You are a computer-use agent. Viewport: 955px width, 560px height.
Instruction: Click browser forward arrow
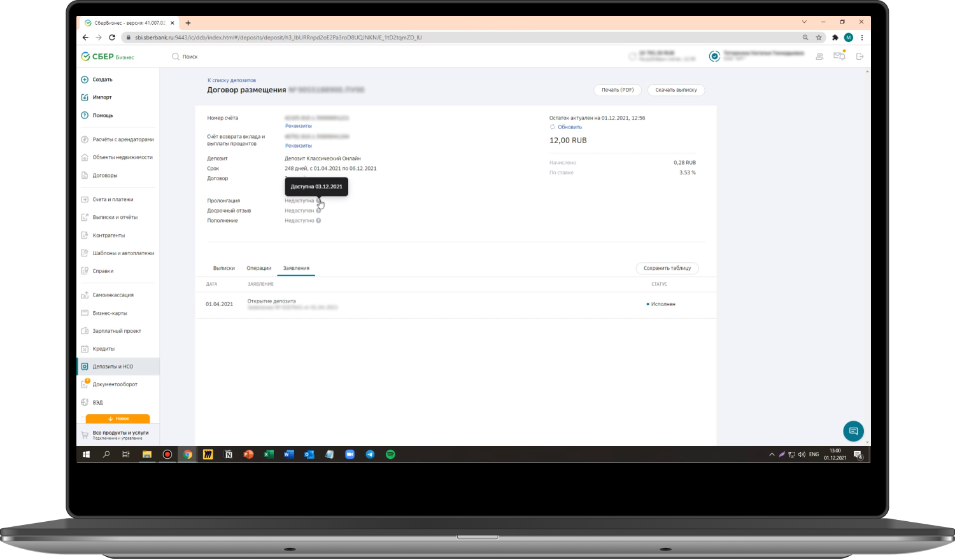coord(99,38)
